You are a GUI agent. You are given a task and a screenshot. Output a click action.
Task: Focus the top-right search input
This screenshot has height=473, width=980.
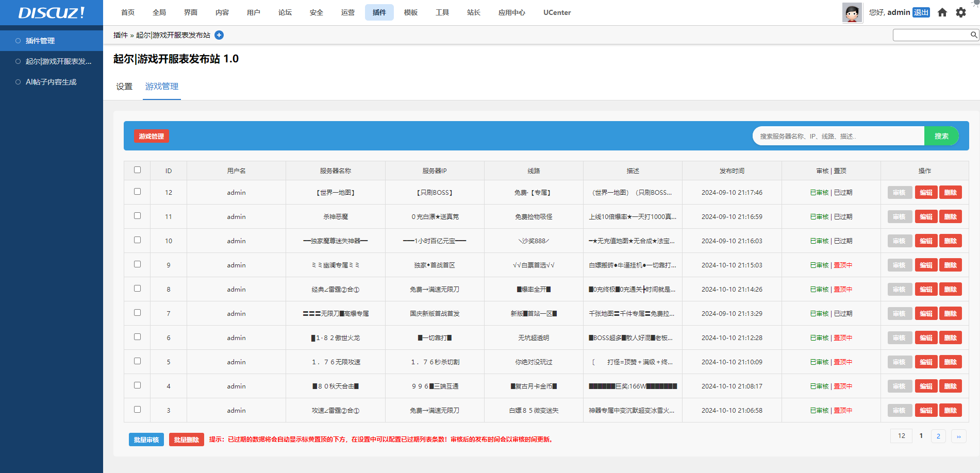pyautogui.click(x=932, y=35)
